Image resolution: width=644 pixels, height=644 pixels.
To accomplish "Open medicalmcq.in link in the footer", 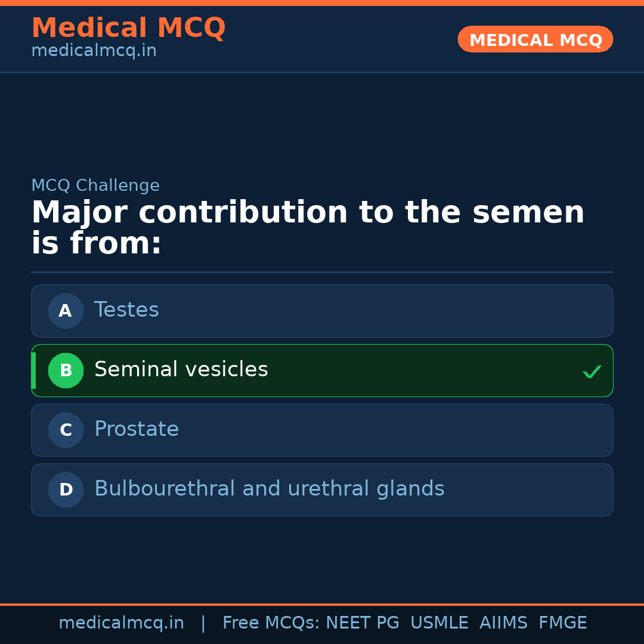I will click(x=121, y=623).
